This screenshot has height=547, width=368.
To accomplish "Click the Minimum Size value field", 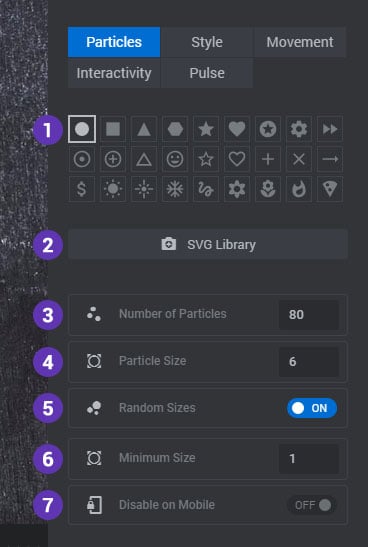I will click(309, 458).
